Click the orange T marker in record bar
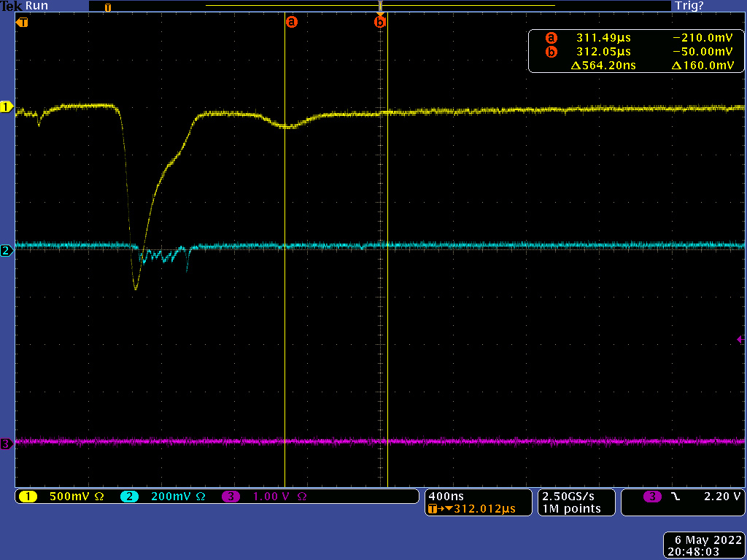The image size is (747, 560). point(108,7)
